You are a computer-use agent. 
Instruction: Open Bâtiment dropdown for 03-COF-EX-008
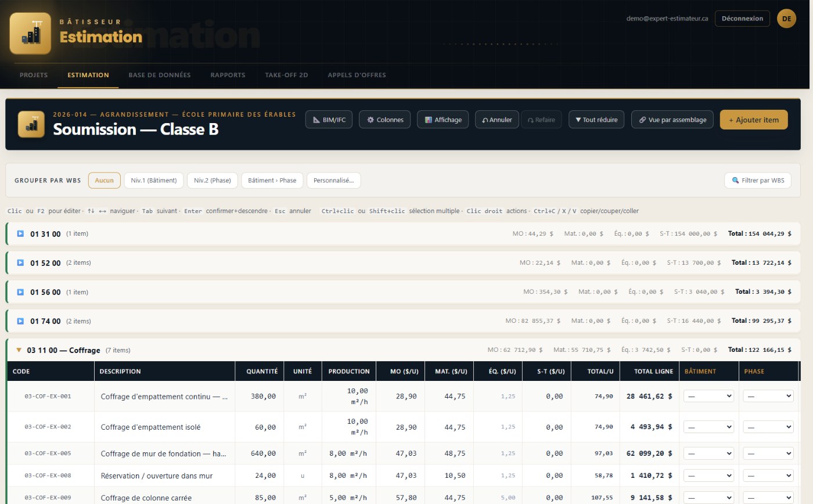tap(708, 476)
